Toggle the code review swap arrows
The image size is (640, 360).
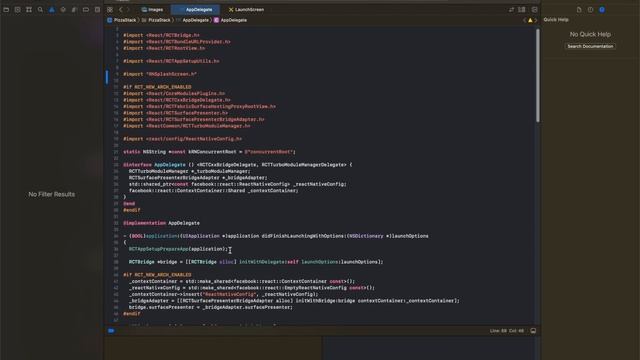(x=511, y=9)
